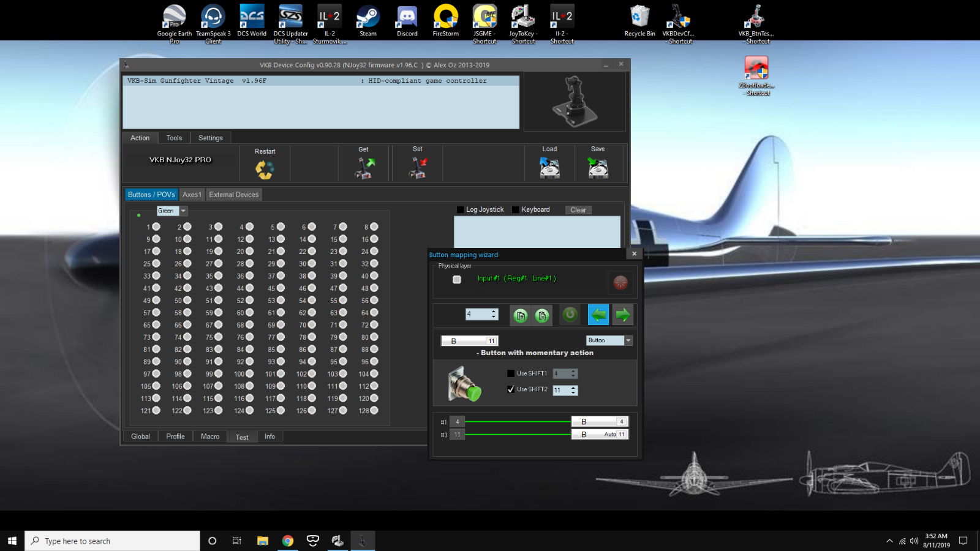Open the JSGME desktop shortcut
The image size is (980, 551).
tap(484, 24)
